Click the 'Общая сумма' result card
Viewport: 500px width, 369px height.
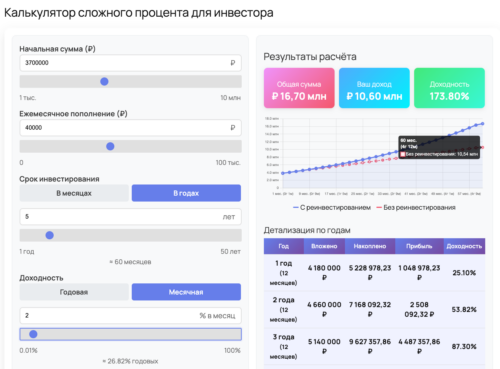click(x=299, y=88)
